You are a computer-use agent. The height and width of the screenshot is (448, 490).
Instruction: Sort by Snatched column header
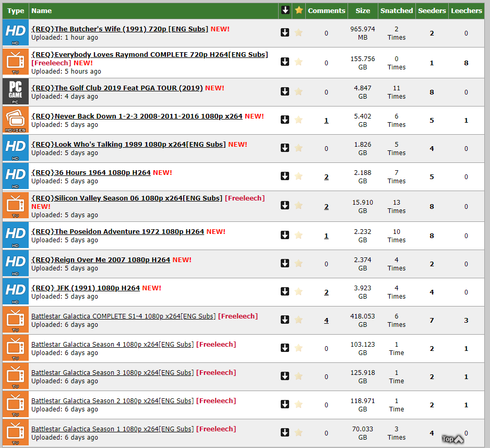396,10
